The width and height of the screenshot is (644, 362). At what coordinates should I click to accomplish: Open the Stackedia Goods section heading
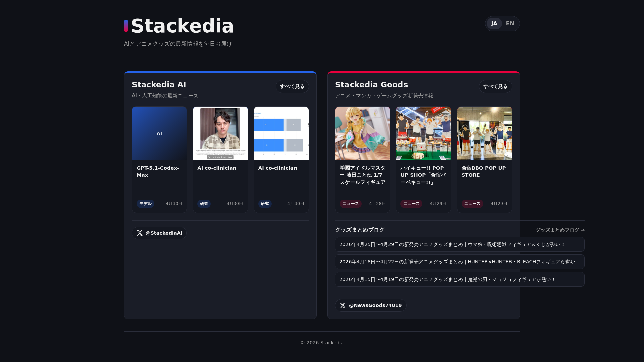pos(371,85)
